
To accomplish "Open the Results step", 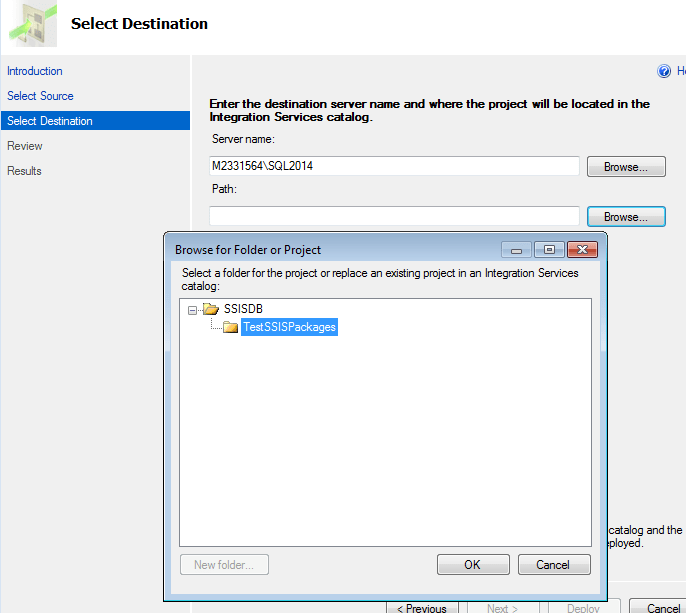I will [25, 171].
